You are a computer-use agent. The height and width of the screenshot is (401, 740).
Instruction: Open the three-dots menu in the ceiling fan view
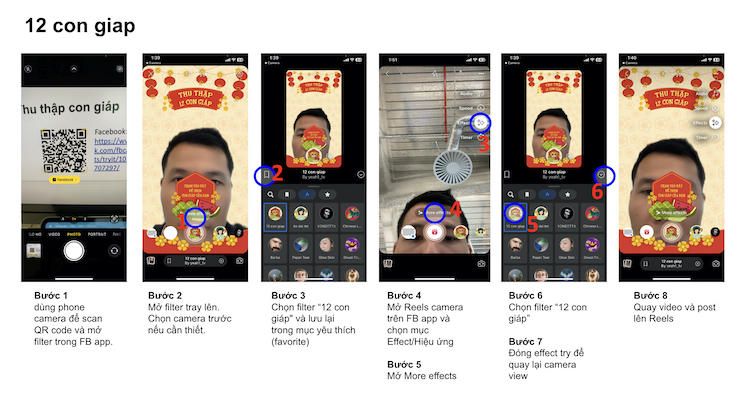click(x=481, y=74)
